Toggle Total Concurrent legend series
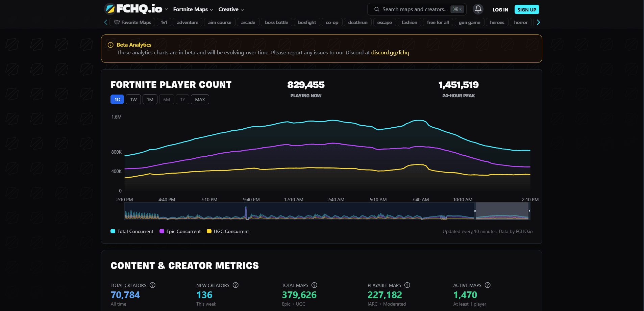Image resolution: width=644 pixels, height=311 pixels. pyautogui.click(x=132, y=231)
